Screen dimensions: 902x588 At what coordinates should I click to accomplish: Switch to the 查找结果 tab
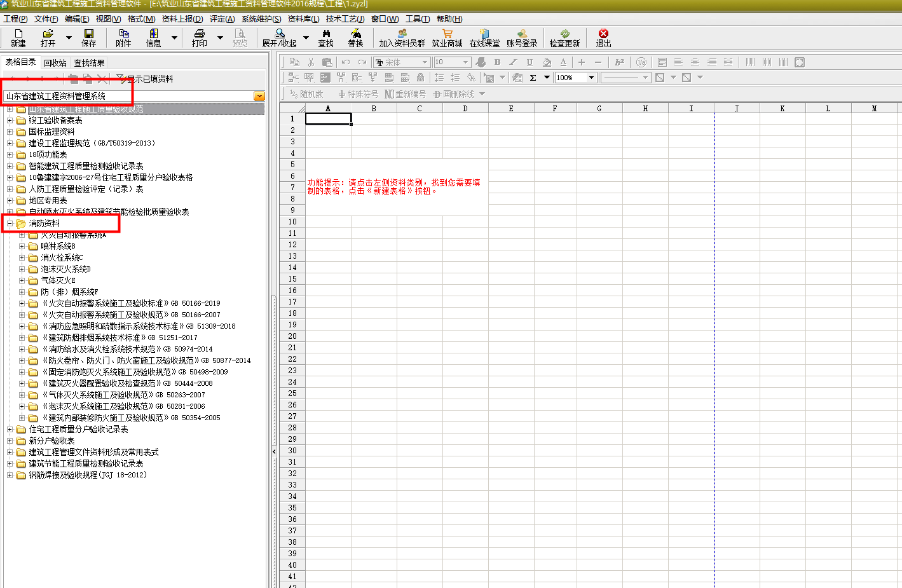coord(89,63)
